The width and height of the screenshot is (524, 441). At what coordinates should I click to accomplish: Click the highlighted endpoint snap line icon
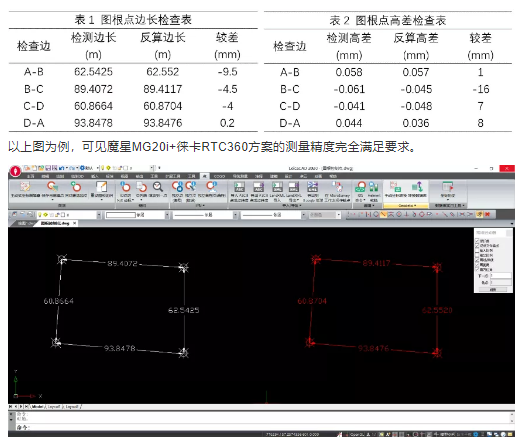(383, 214)
